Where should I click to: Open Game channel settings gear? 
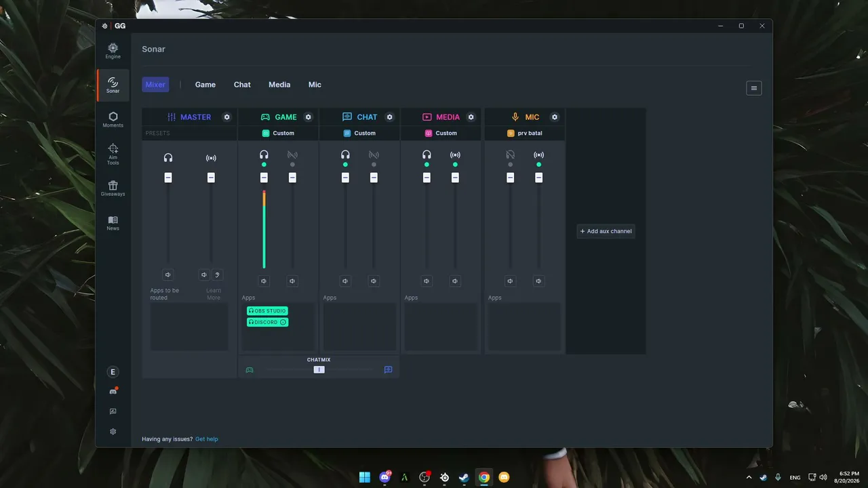(309, 117)
